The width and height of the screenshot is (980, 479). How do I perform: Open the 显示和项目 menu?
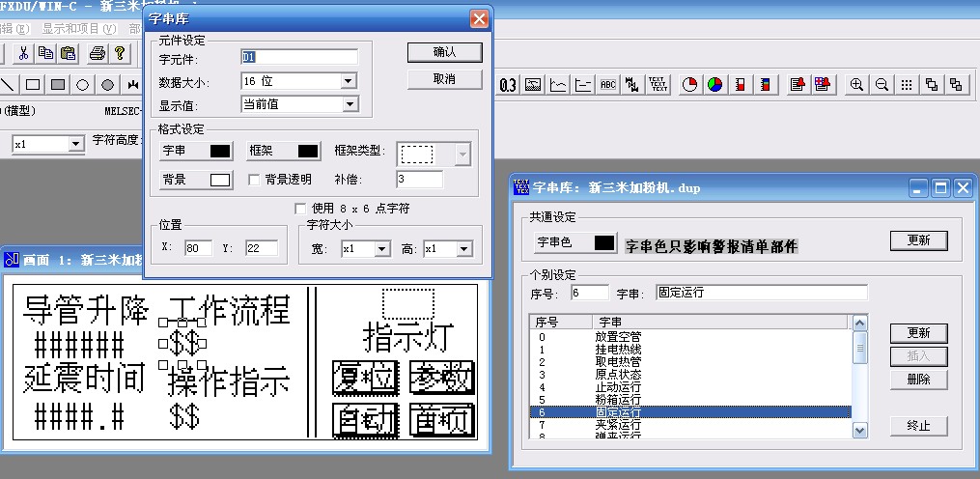pos(77,29)
